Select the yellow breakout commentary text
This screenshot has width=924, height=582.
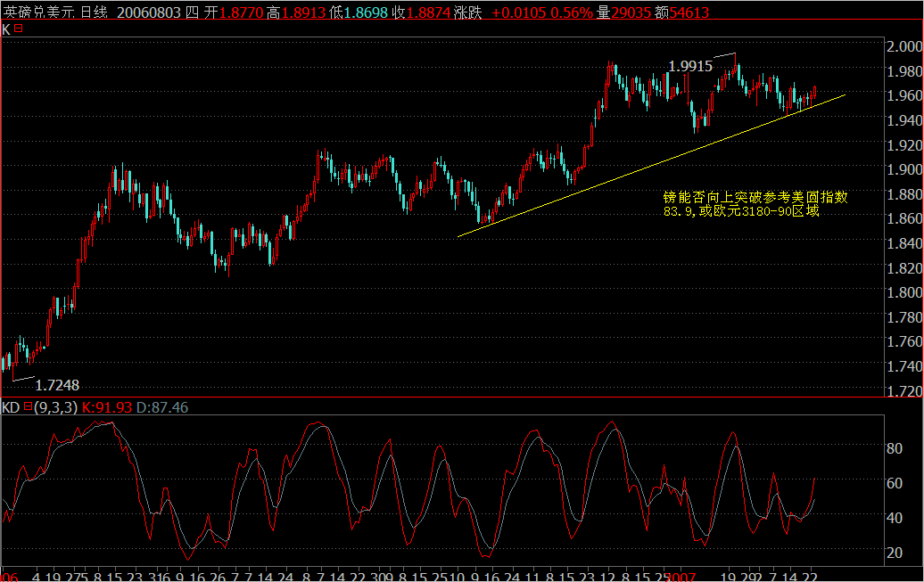pos(754,201)
